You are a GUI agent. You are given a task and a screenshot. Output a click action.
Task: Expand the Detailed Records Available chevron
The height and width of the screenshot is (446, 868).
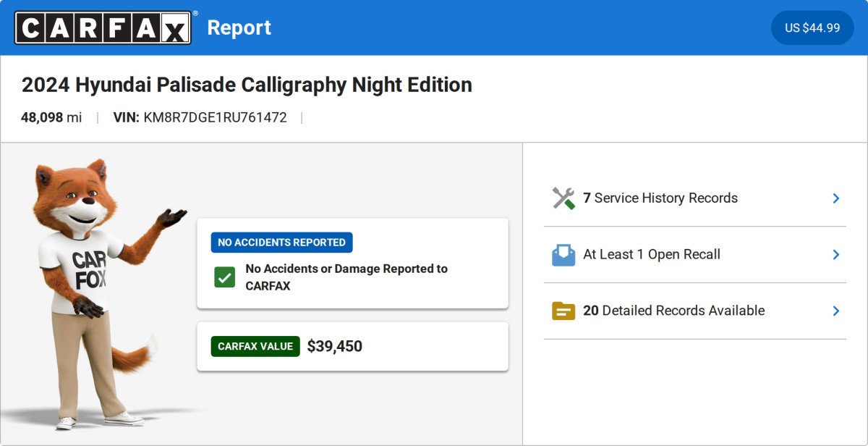835,311
